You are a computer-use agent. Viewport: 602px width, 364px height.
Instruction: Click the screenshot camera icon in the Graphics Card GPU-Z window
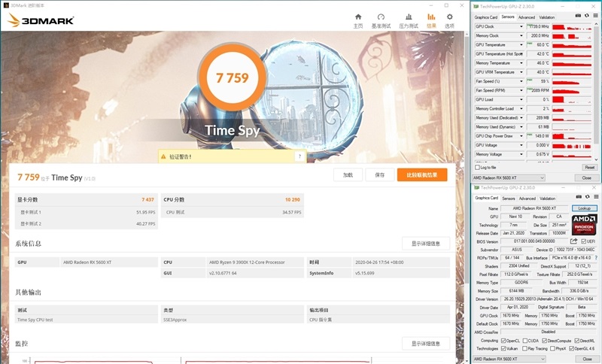click(x=579, y=197)
